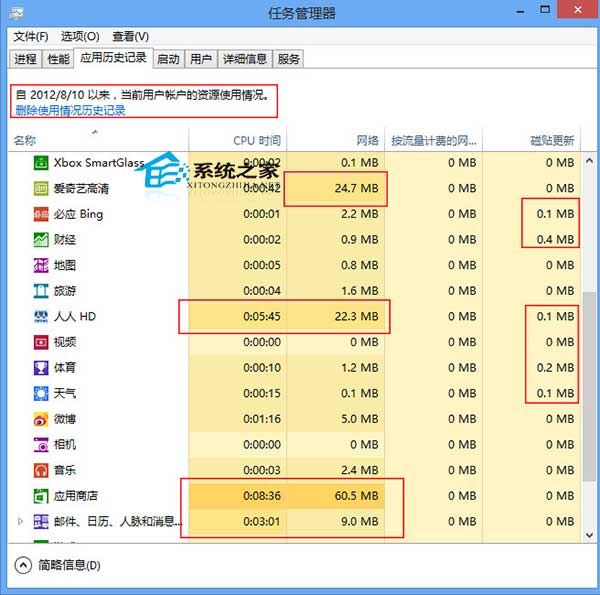The height and width of the screenshot is (595, 600).
Task: Click the Xbox SmartGlass app icon
Action: [x=41, y=163]
